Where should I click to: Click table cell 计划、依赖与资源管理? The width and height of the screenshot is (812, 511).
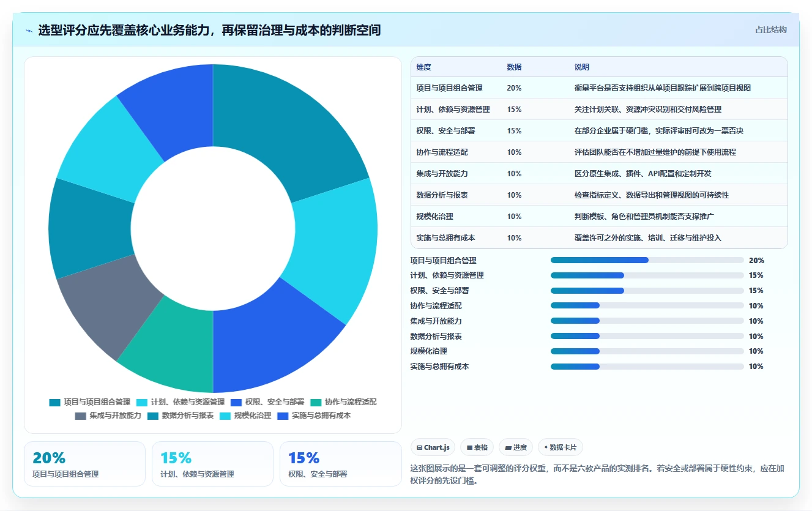[453, 109]
